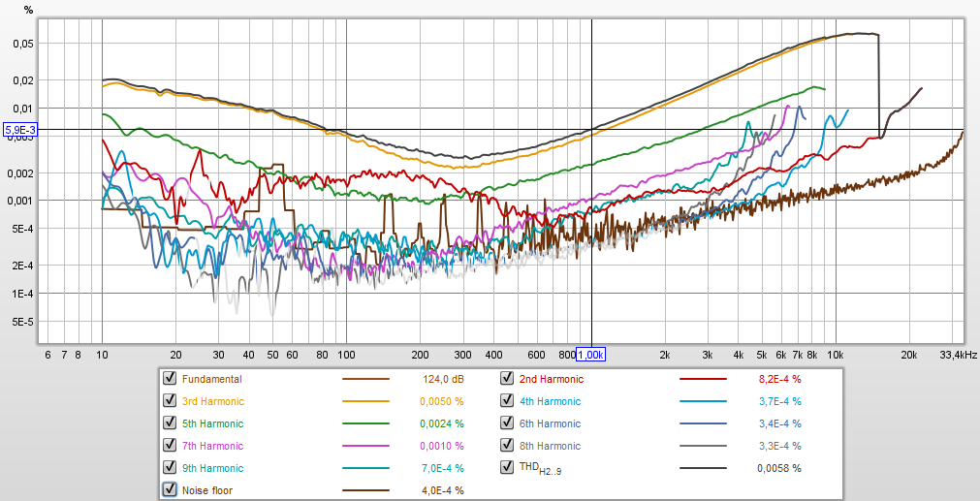Click the 0,001 vertical axis label
This screenshot has width=980, height=501.
point(22,201)
